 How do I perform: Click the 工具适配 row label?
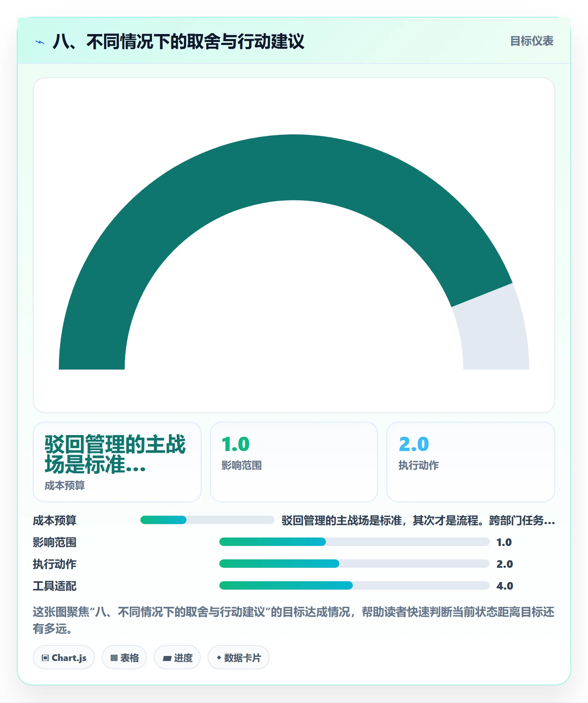55,586
